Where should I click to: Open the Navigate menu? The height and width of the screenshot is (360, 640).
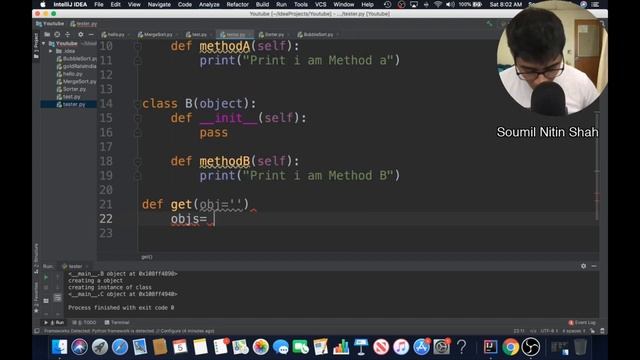click(159, 4)
